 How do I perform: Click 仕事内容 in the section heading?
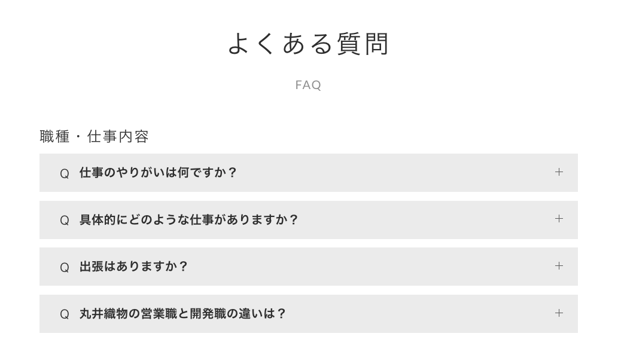(118, 137)
